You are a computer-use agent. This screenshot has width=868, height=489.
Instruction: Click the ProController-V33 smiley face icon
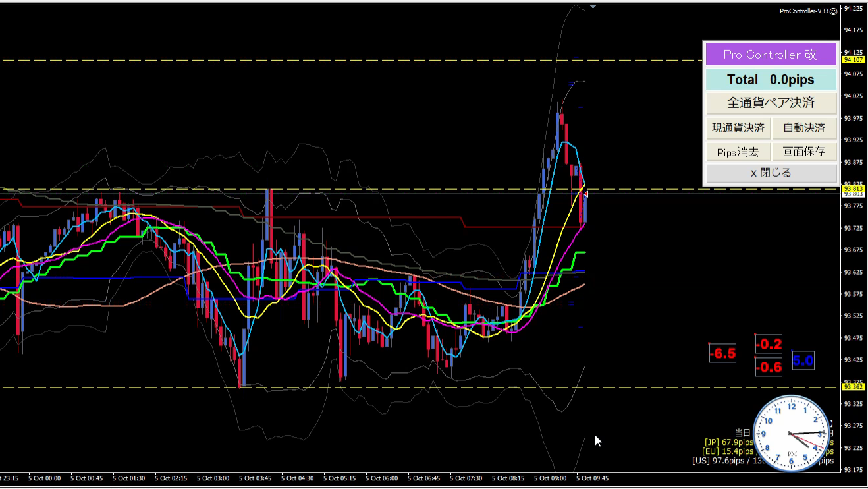(833, 11)
